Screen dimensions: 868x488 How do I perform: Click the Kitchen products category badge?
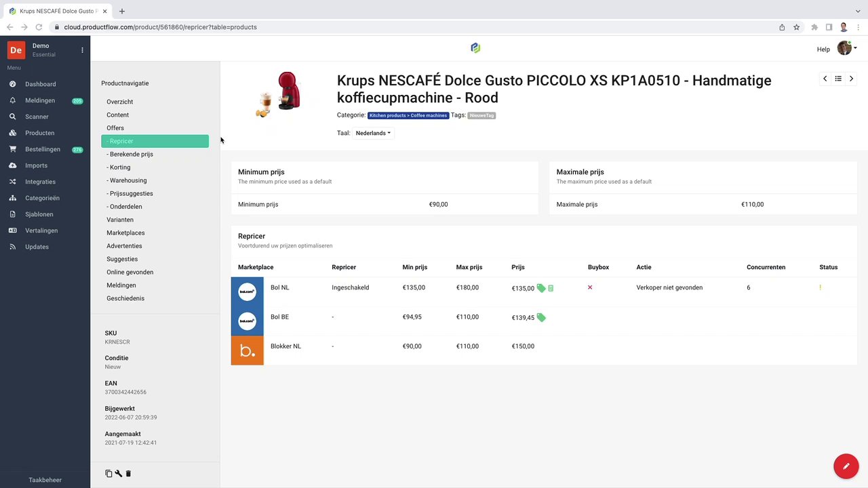click(408, 115)
